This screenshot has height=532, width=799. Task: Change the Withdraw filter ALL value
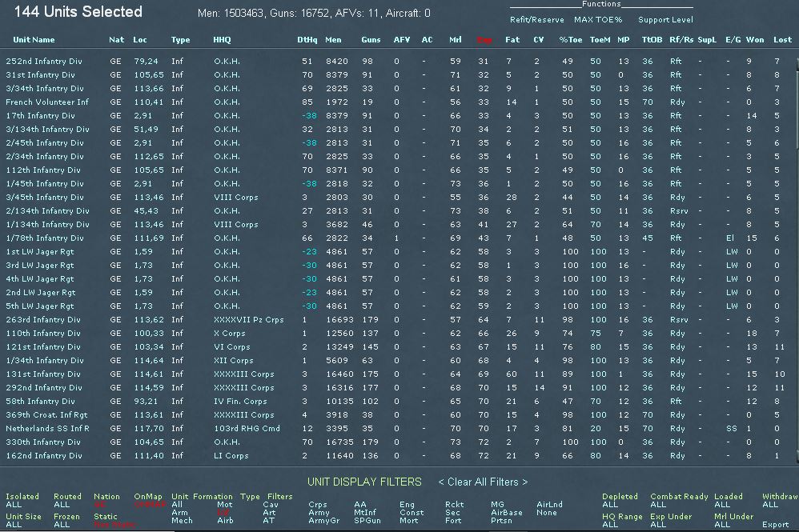pos(770,505)
